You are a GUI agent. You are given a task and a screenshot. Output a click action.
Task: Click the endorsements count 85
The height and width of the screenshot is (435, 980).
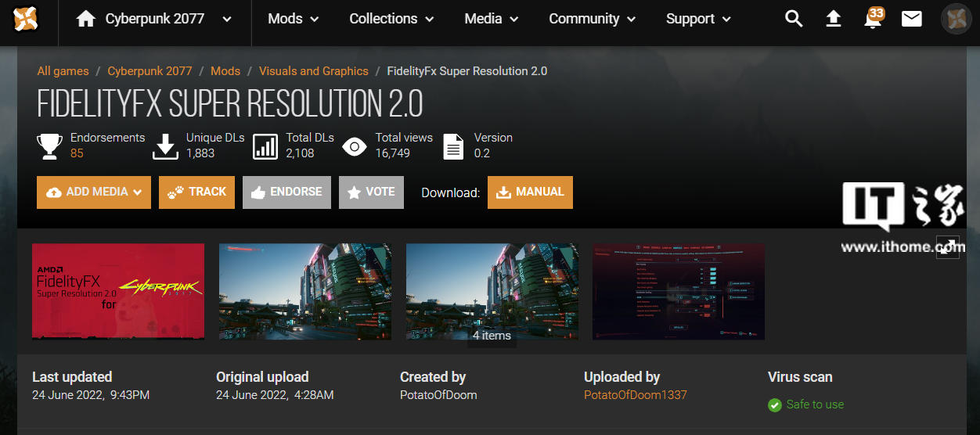point(77,153)
